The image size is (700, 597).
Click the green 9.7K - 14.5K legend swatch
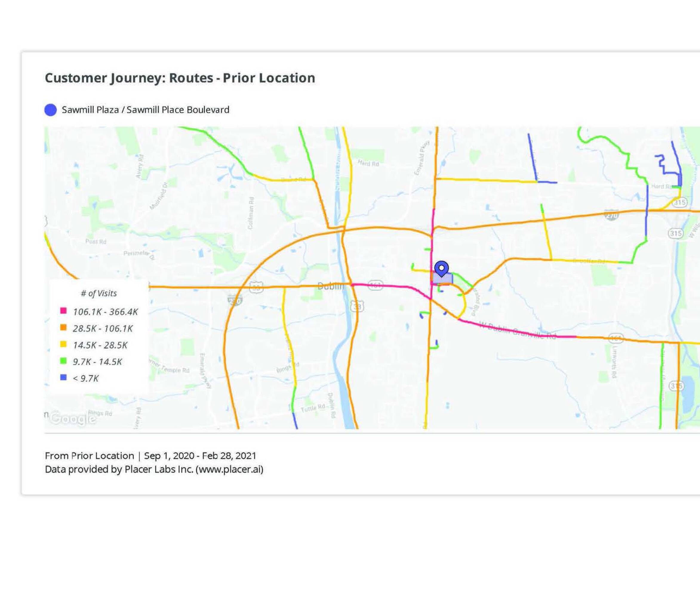pos(63,361)
